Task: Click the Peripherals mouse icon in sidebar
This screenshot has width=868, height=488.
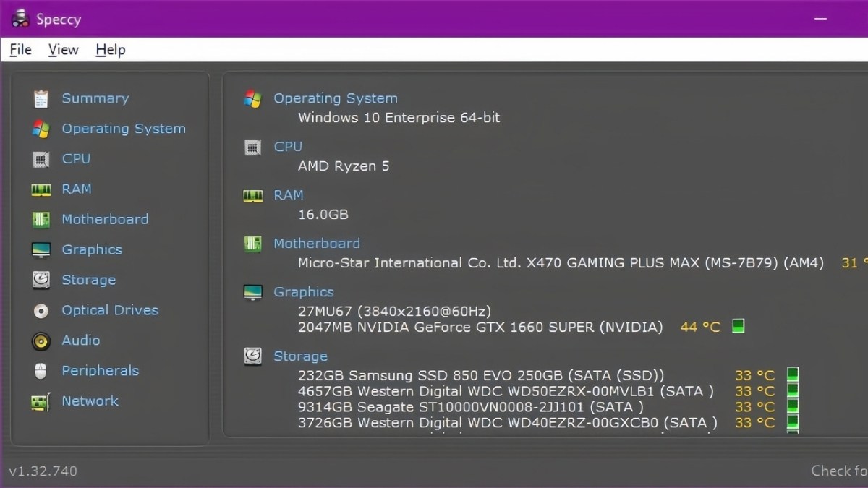Action: 41,371
